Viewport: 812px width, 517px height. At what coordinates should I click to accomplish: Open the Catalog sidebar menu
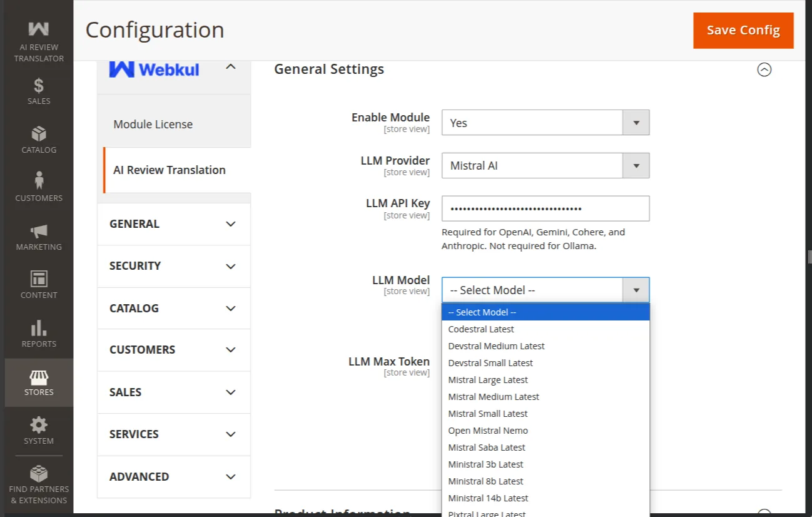click(x=39, y=140)
